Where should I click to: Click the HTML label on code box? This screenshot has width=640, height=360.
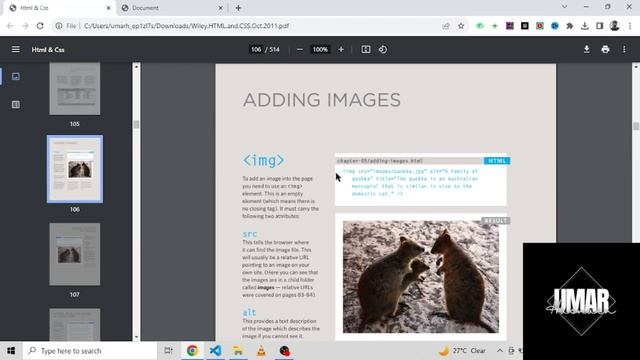tap(497, 161)
